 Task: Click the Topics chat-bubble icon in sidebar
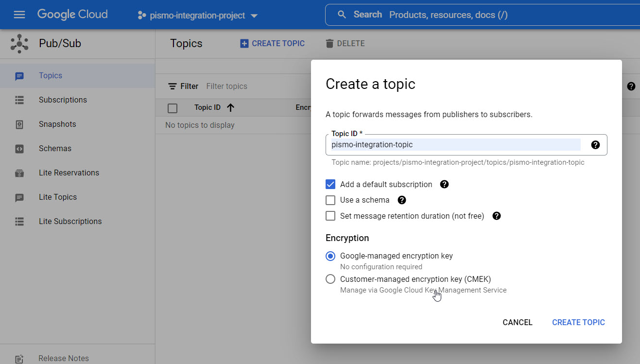point(19,76)
